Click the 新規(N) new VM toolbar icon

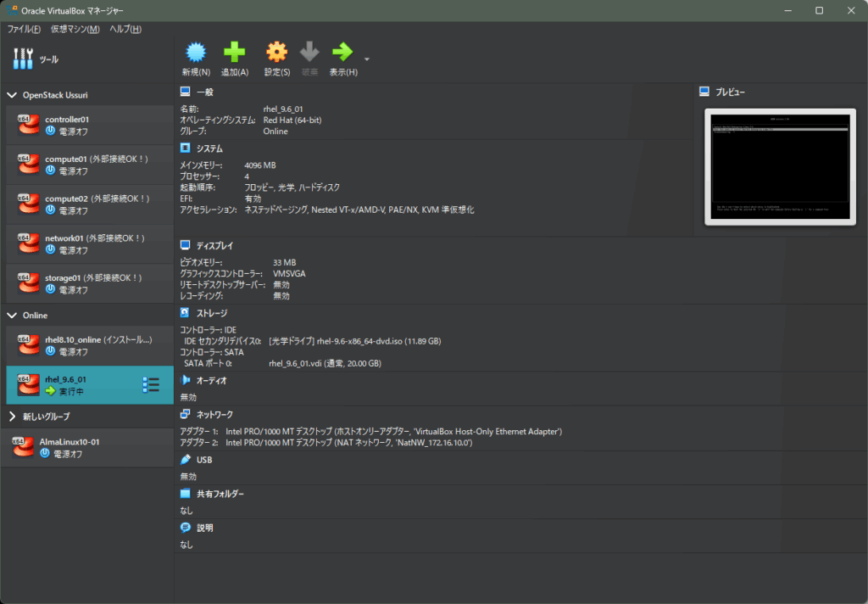click(x=196, y=52)
